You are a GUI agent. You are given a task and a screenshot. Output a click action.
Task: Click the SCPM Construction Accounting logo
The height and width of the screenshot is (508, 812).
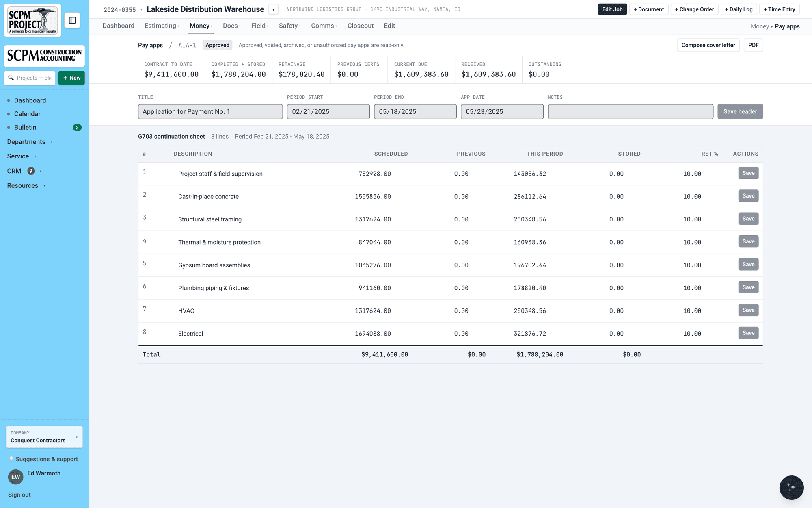44,56
